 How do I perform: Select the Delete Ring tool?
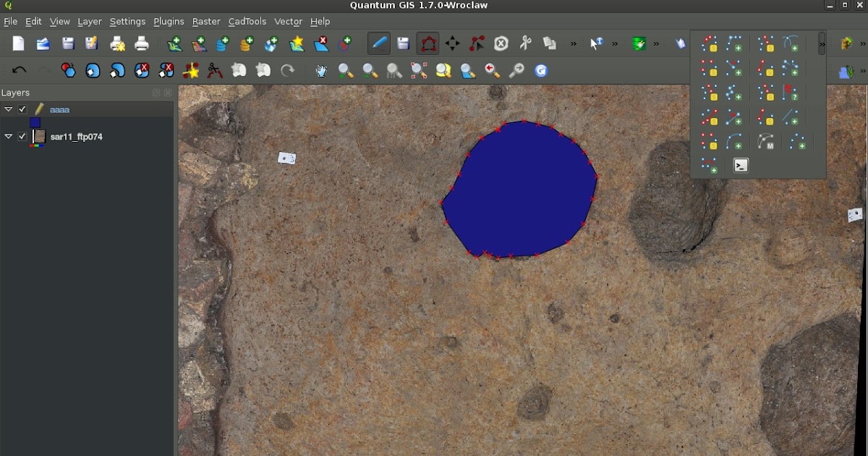pyautogui.click(x=142, y=71)
